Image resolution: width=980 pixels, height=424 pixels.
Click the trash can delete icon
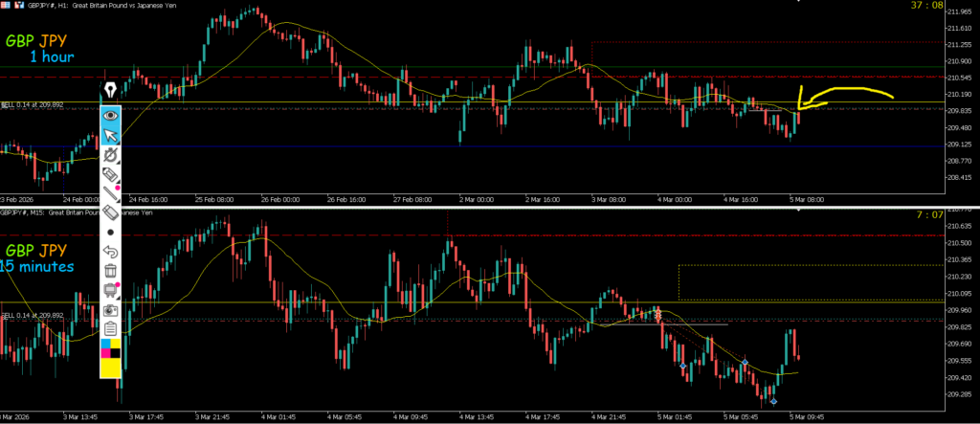click(111, 272)
